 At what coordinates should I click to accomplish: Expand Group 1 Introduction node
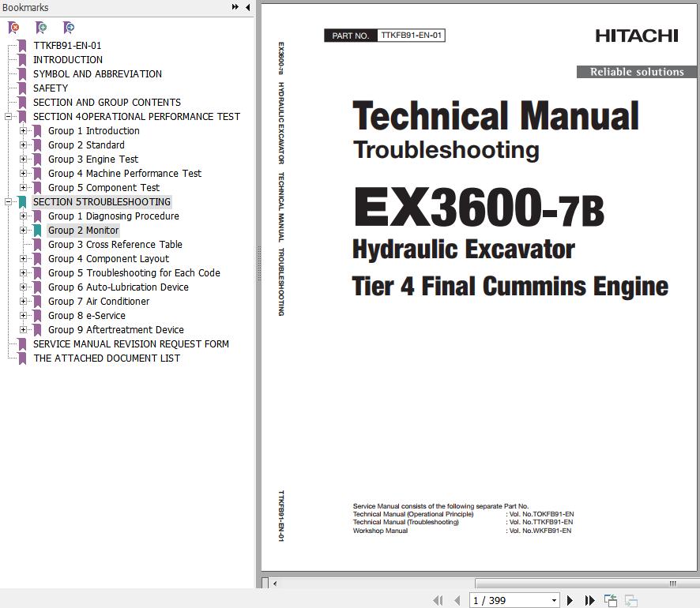coord(23,131)
